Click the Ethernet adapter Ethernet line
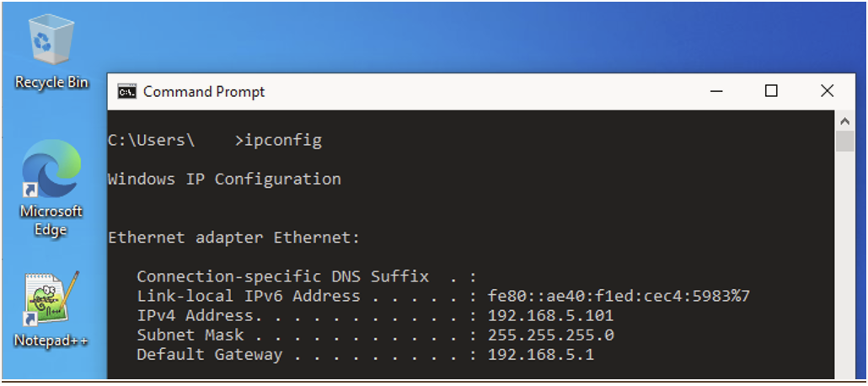 point(233,238)
